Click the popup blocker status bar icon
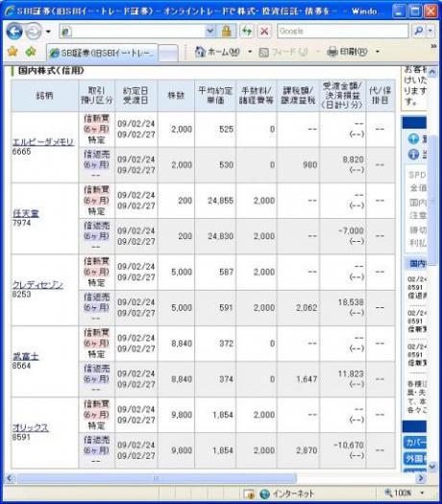This screenshot has height=504, width=442. (249, 493)
